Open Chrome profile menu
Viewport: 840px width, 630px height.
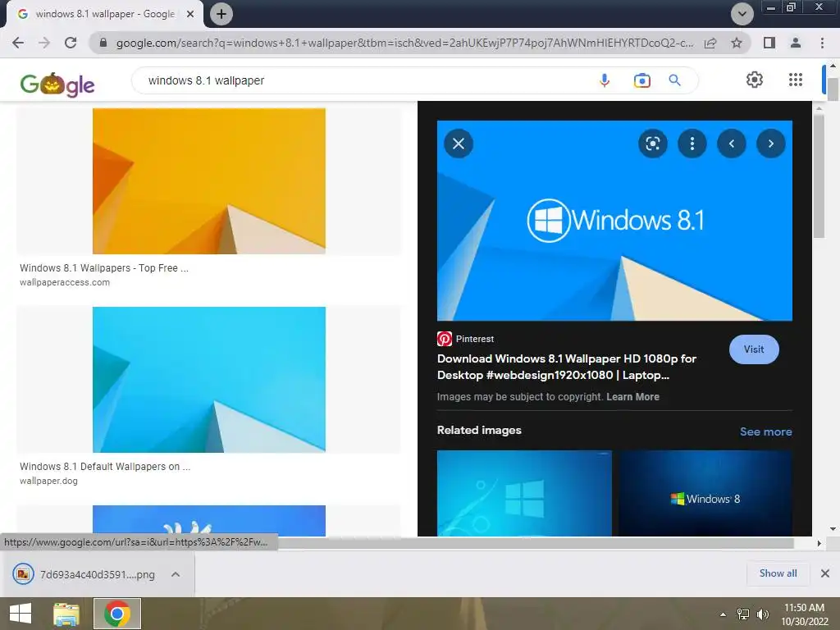(796, 43)
